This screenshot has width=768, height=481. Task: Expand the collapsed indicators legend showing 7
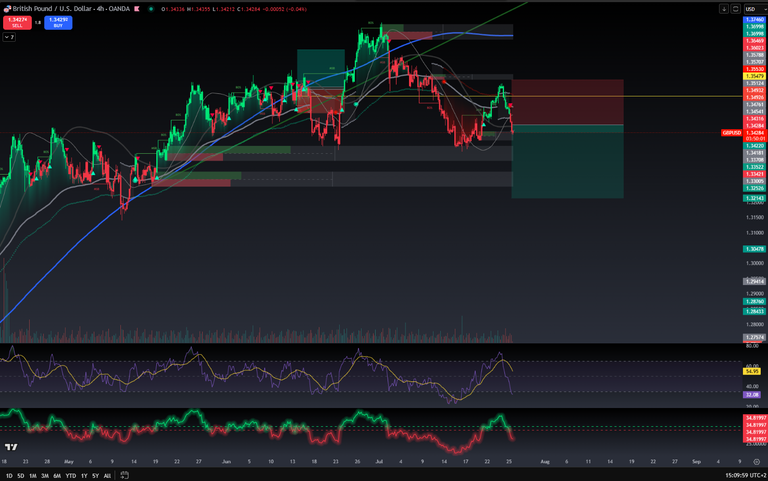9,36
